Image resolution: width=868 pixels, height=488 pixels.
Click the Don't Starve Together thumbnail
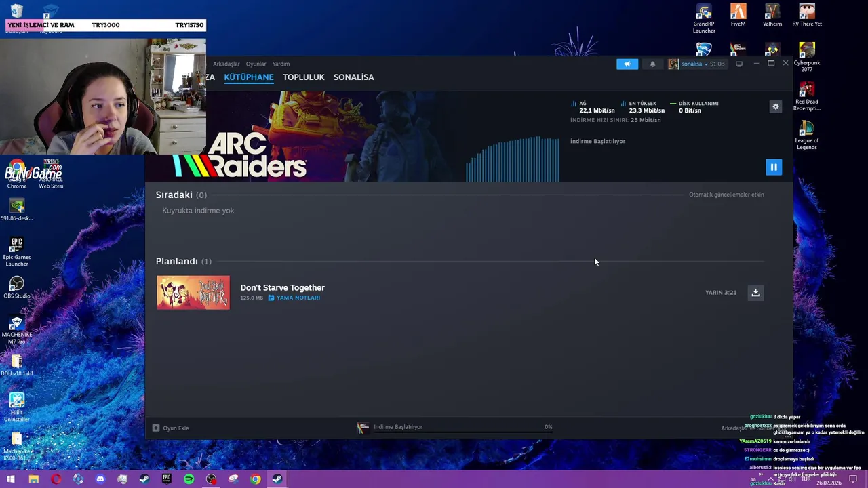click(x=193, y=292)
